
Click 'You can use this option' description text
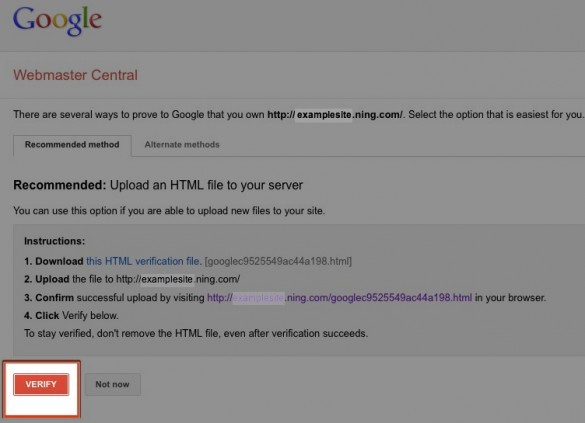click(169, 211)
